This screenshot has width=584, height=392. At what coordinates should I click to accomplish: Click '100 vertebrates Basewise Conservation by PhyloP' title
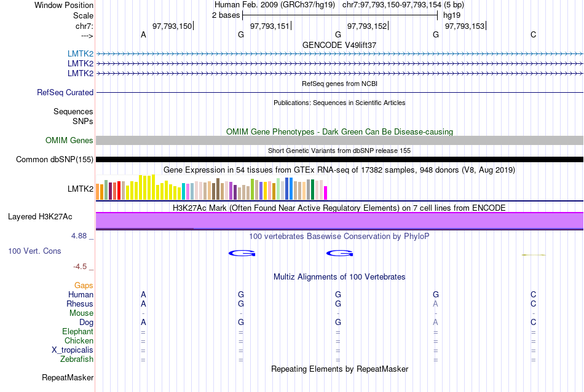(339, 236)
